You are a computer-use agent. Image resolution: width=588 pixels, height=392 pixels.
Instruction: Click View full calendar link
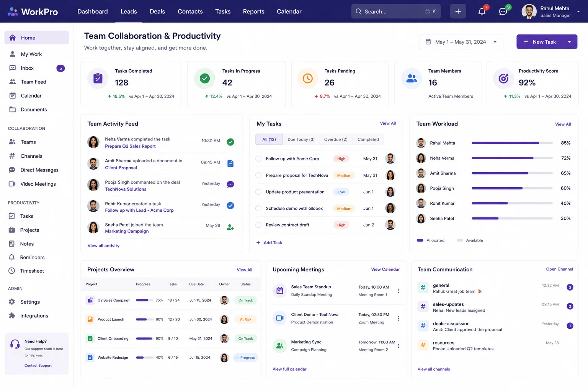coord(289,369)
